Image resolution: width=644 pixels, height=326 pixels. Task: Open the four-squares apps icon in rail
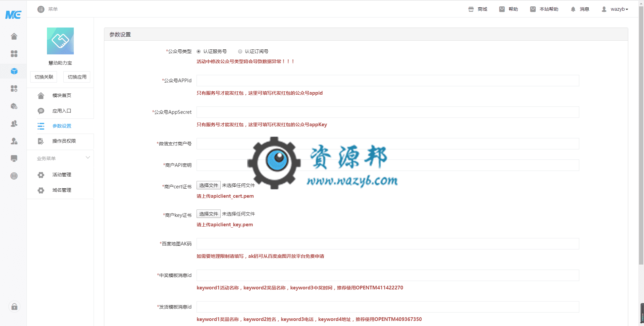[x=14, y=54]
